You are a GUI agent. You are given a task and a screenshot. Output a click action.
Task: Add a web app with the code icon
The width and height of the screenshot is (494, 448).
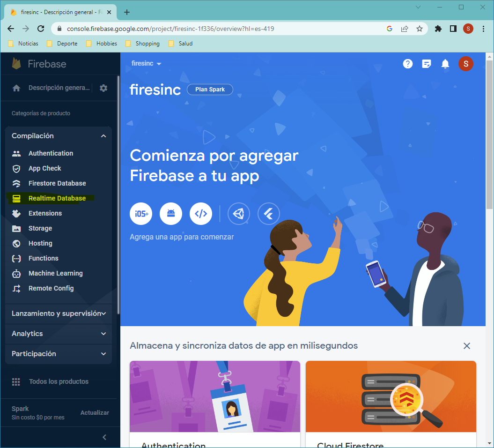point(201,214)
